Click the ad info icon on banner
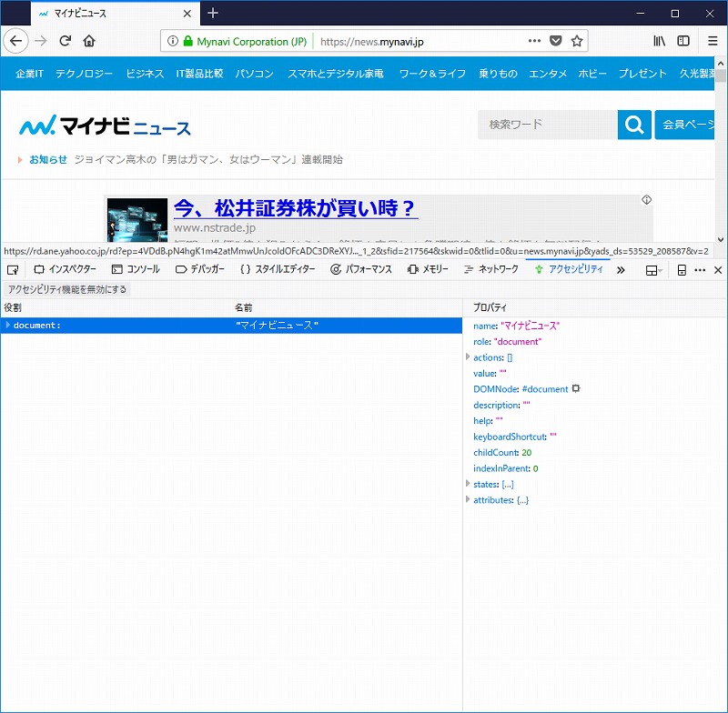The height and width of the screenshot is (713, 728). [x=646, y=199]
